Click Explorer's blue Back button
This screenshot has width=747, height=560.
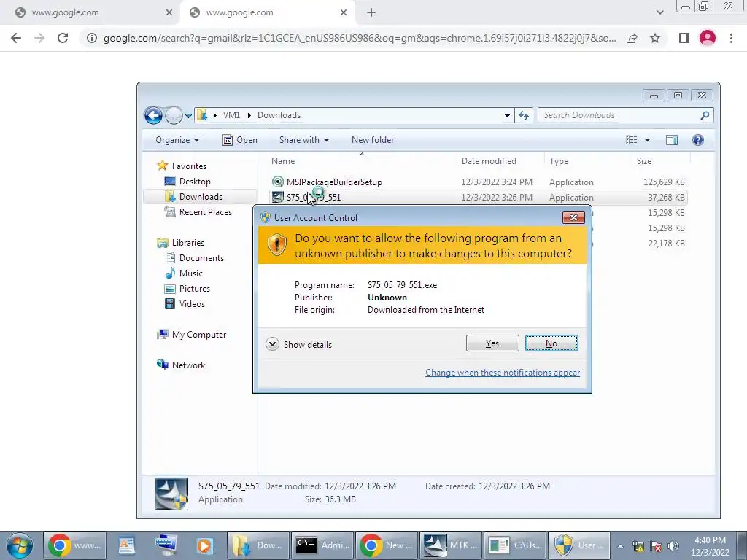153,115
